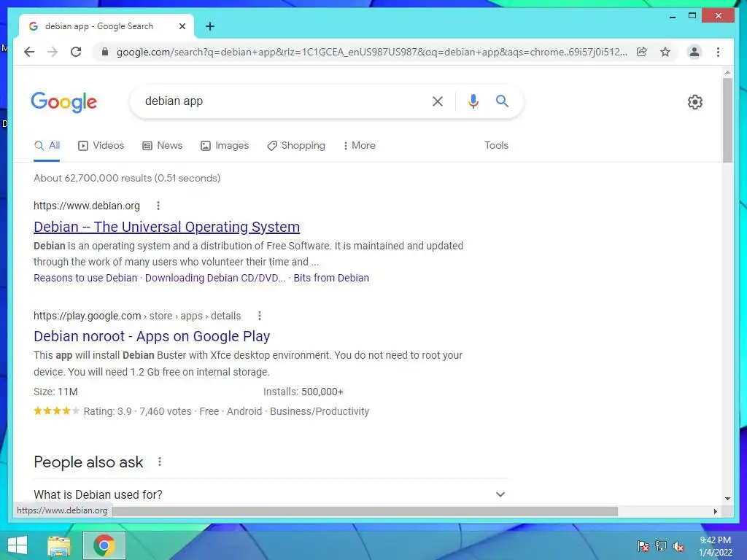
Task: Go to the Google logo homepage
Action: [64, 102]
